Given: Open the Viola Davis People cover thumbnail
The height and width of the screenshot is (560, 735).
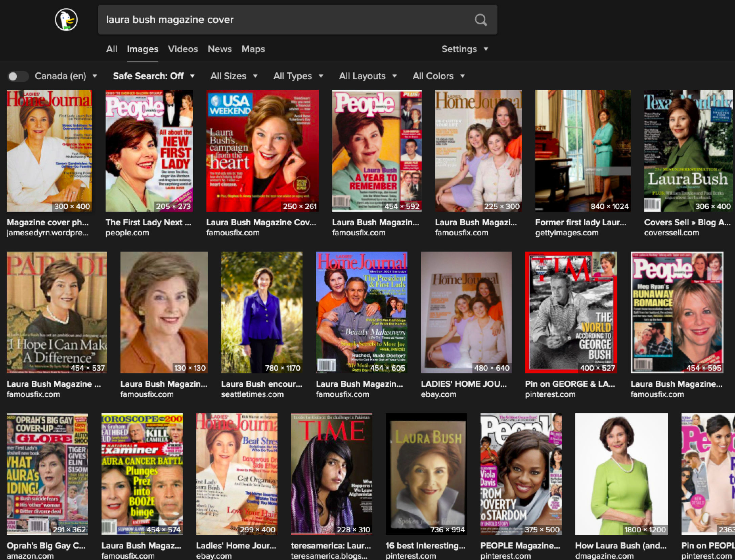Looking at the screenshot, I should 521,474.
